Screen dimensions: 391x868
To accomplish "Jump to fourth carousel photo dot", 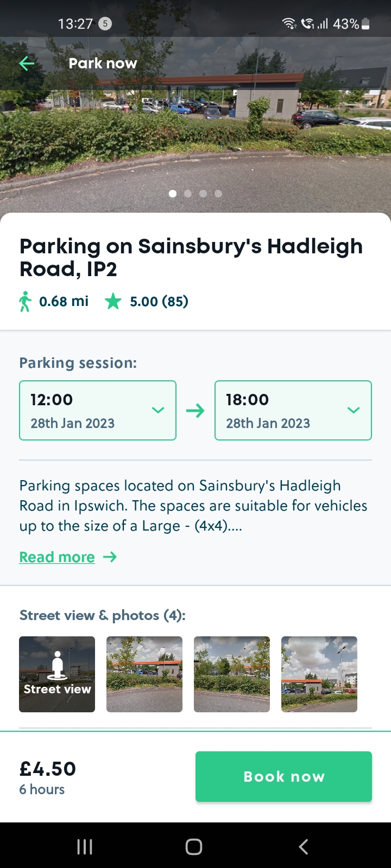I will 218,194.
